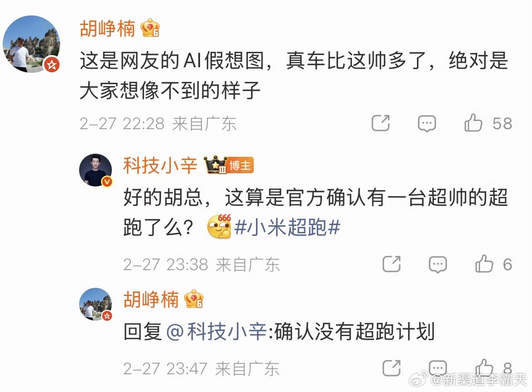Tap the 博主 badge next to 科技小辛
Viewport: 532px width, 392px height.
click(240, 165)
